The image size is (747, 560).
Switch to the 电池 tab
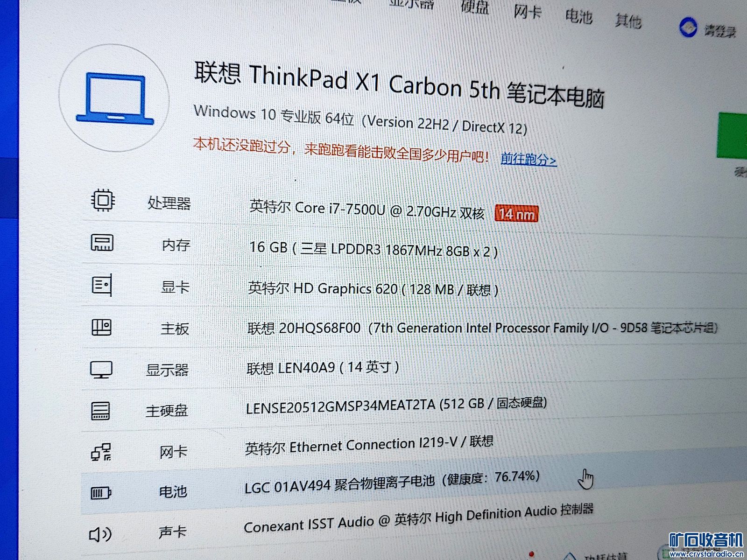coord(579,16)
